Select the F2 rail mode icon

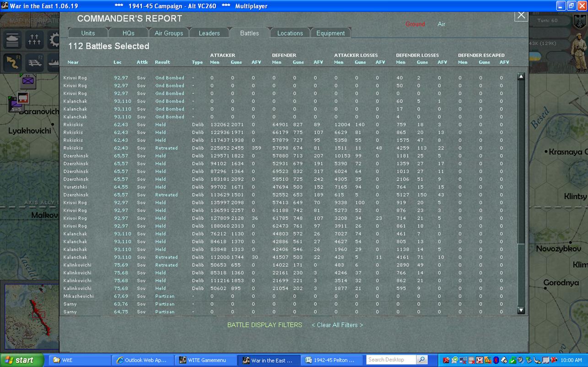point(35,62)
